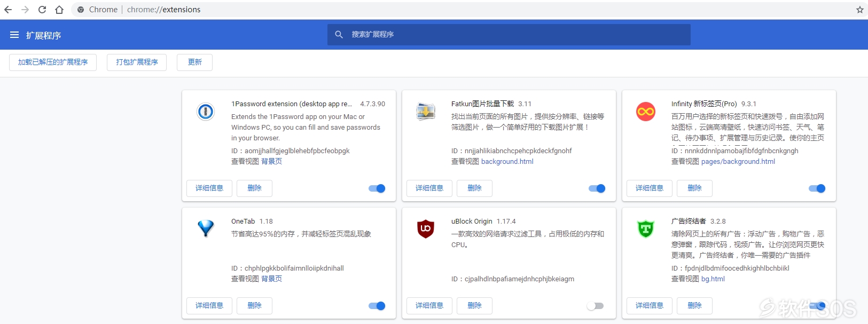Click the Infinity version number 9.3.1
Viewport: 868px width, 324px height.
point(749,104)
